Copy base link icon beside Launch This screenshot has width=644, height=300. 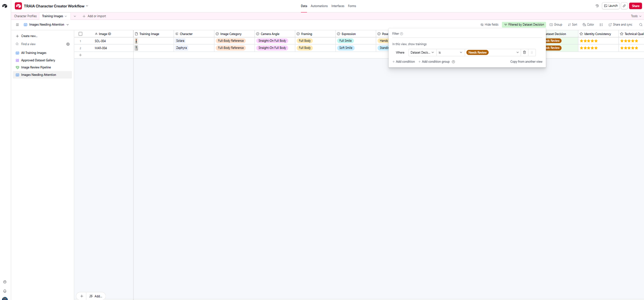(624, 6)
